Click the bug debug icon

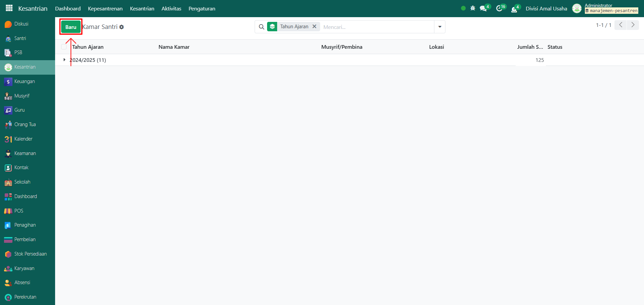click(x=473, y=8)
